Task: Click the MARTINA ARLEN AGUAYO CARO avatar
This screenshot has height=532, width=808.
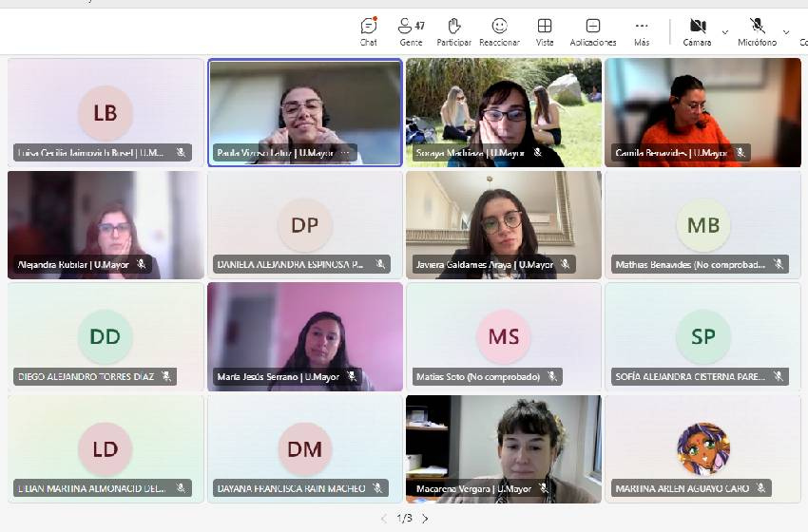Action: [x=703, y=449]
